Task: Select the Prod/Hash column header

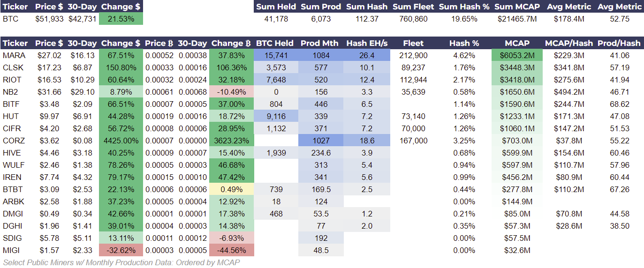Action: click(x=619, y=43)
